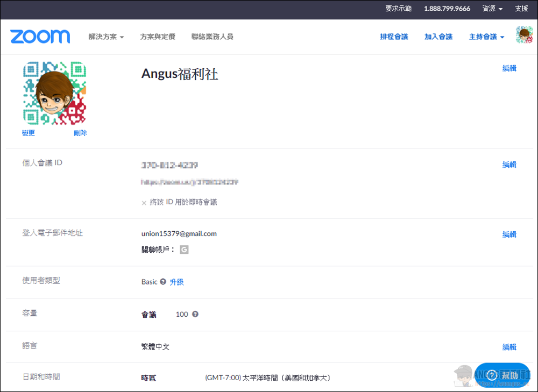
Task: Click the large profile picture
Action: (54, 94)
